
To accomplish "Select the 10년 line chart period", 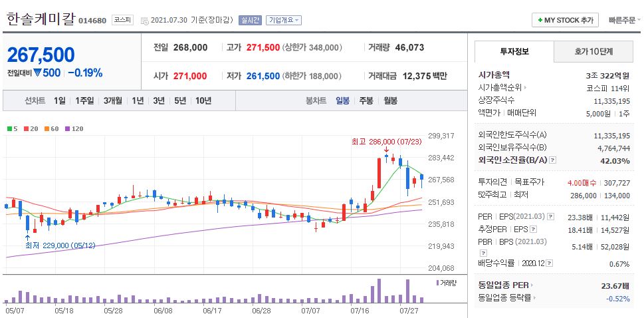I will (203, 101).
